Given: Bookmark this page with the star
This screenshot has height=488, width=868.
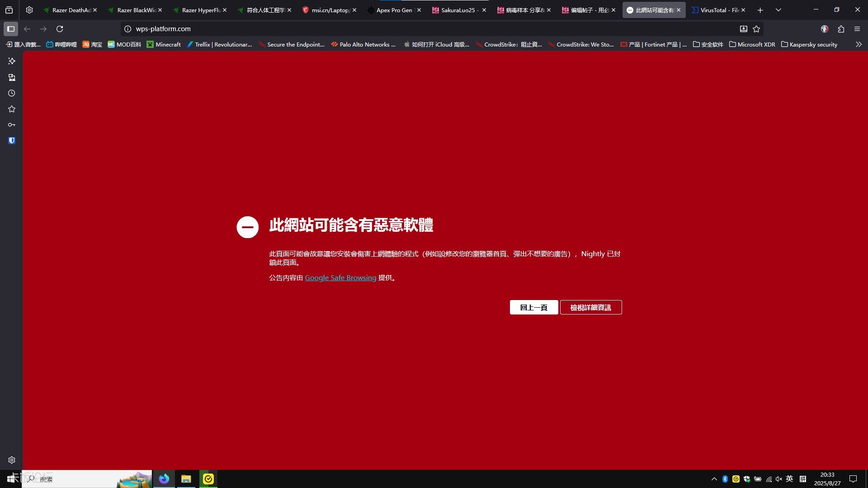Looking at the screenshot, I should 756,29.
